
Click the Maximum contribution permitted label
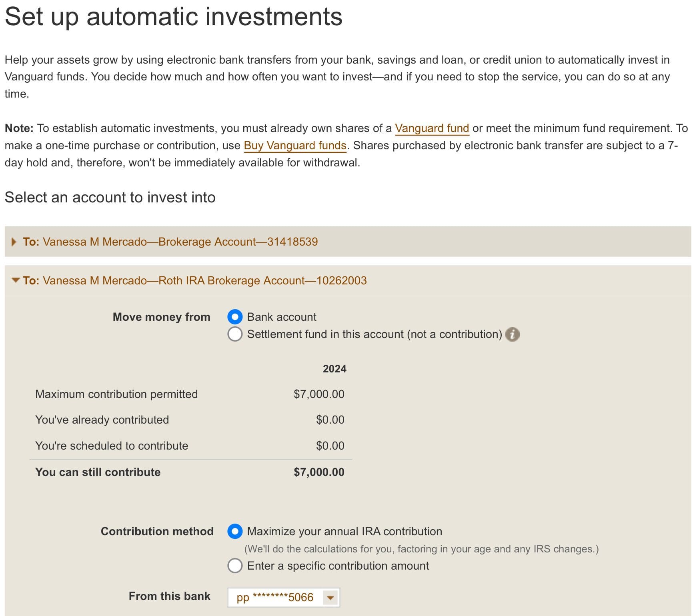(116, 394)
